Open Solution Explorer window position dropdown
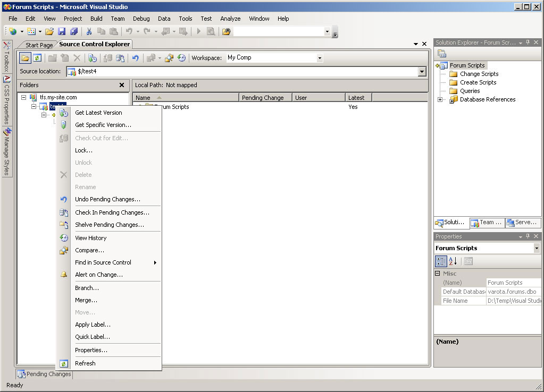 point(521,42)
